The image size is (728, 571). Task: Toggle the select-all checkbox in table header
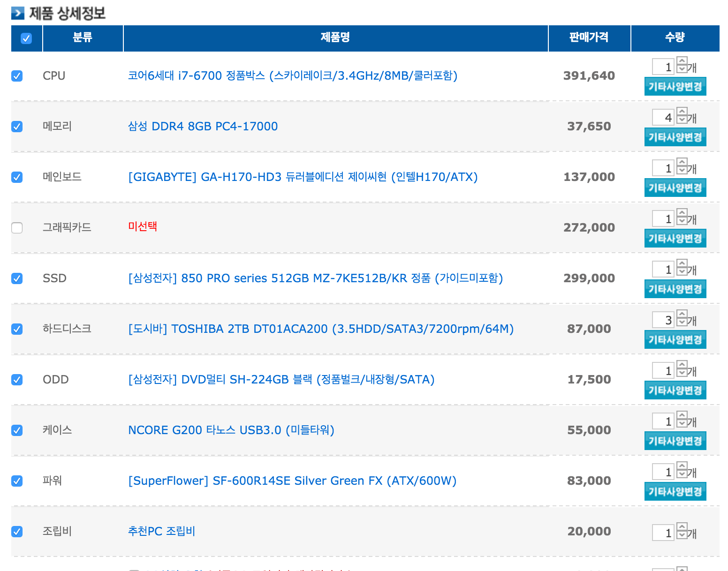[x=26, y=38]
